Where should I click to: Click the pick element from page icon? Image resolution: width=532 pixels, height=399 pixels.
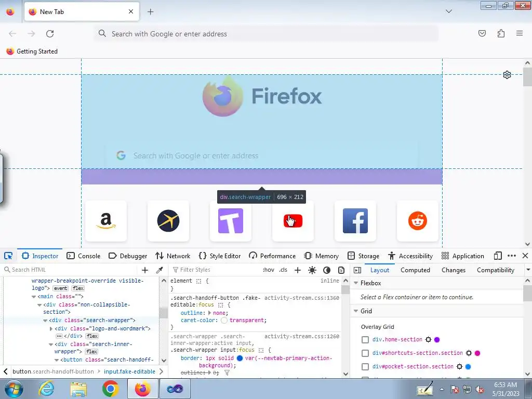click(x=8, y=256)
